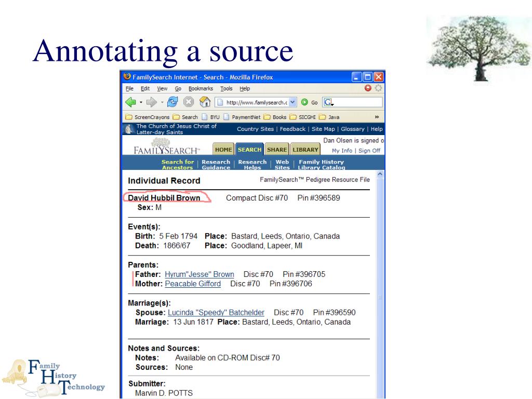532x399 pixels.
Task: Open father Hyrum "Jesse" Brown record
Action: (x=199, y=274)
